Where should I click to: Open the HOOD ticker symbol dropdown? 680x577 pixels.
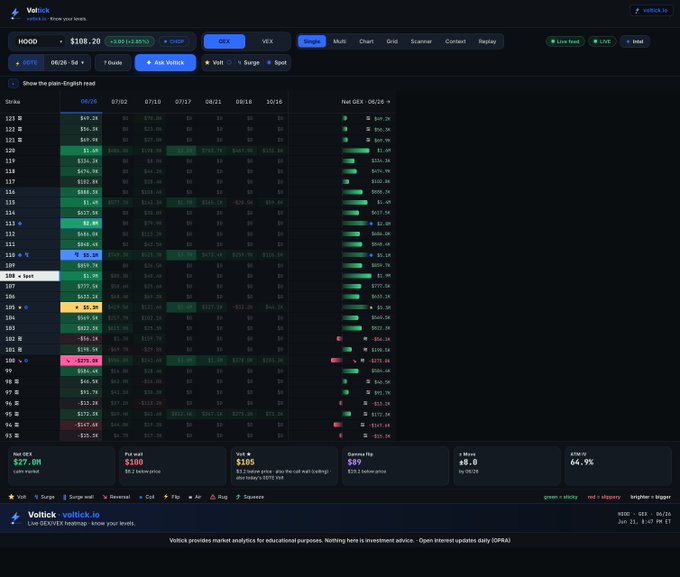(x=39, y=42)
